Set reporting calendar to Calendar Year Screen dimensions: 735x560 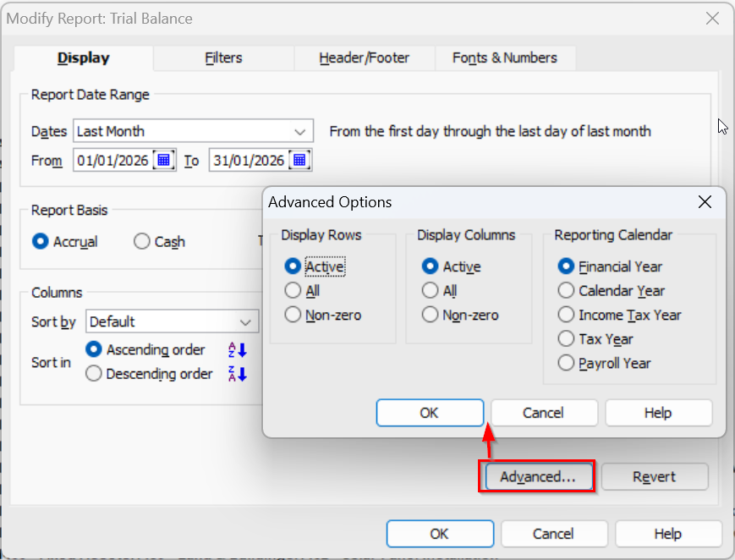point(612,290)
